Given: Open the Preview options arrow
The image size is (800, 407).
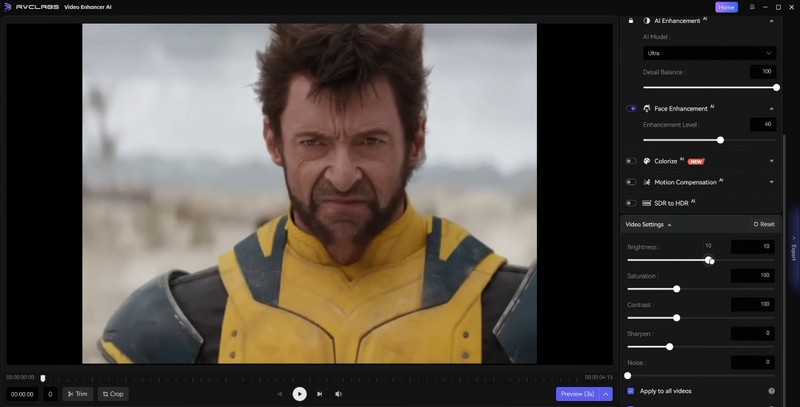Looking at the screenshot, I should point(606,394).
